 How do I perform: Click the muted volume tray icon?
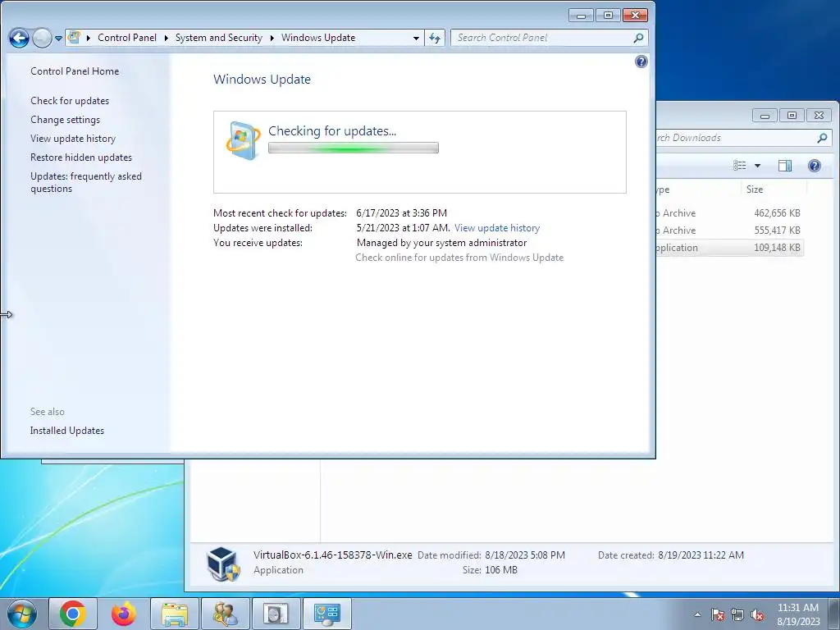(x=757, y=614)
